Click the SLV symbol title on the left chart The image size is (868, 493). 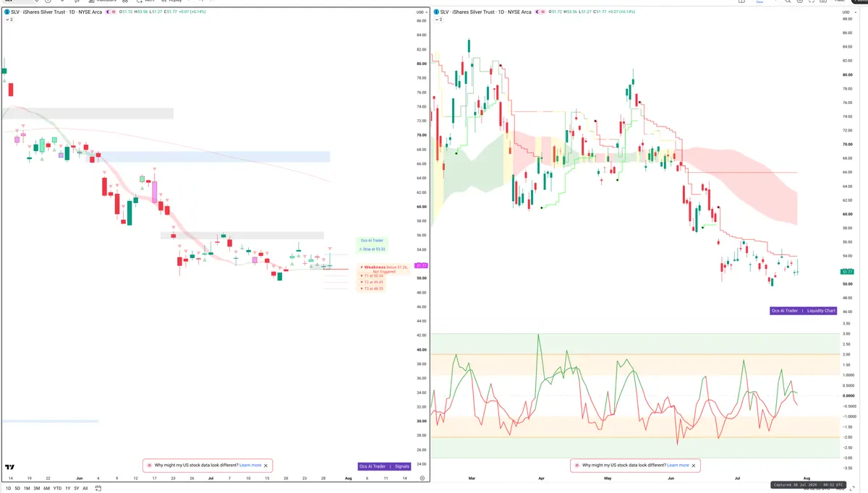[x=56, y=12]
